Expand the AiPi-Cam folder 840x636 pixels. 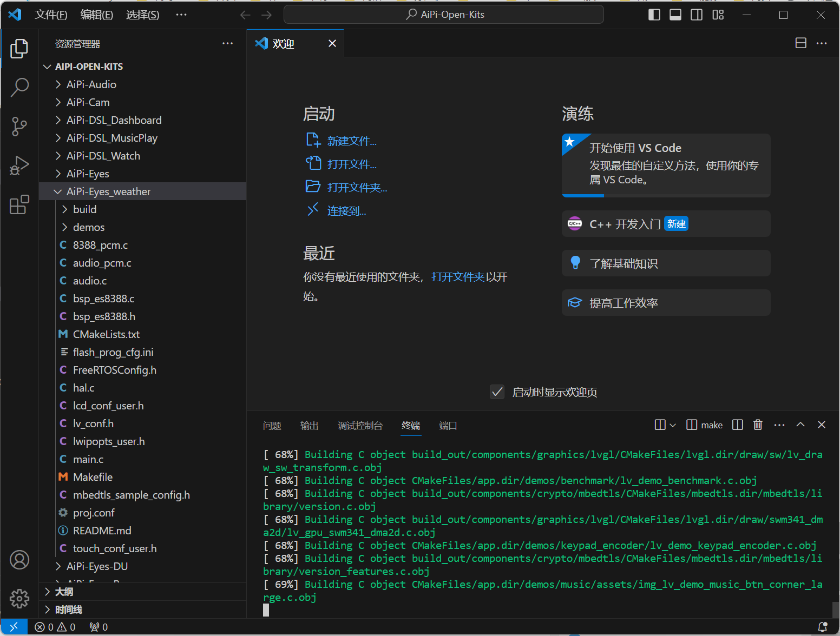click(x=143, y=102)
